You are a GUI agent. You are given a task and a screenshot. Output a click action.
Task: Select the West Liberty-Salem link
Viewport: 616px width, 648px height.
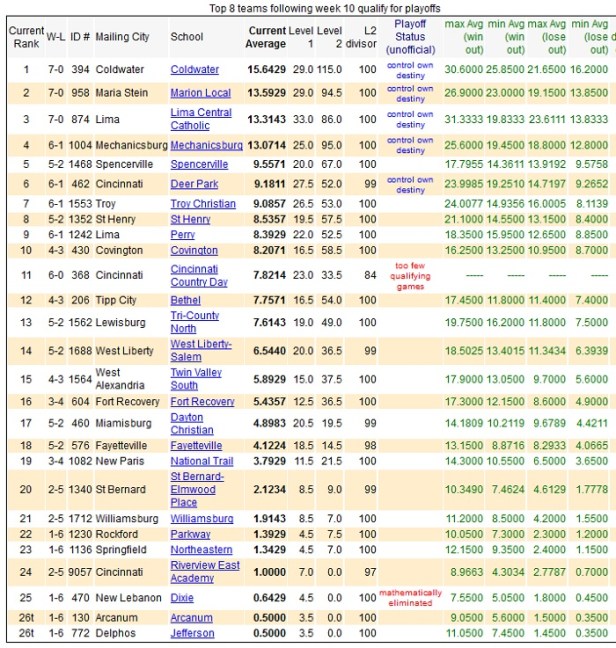pos(200,350)
